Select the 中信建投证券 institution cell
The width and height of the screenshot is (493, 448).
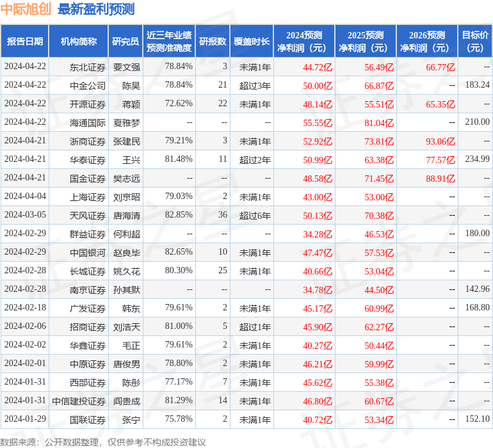pyautogui.click(x=79, y=401)
